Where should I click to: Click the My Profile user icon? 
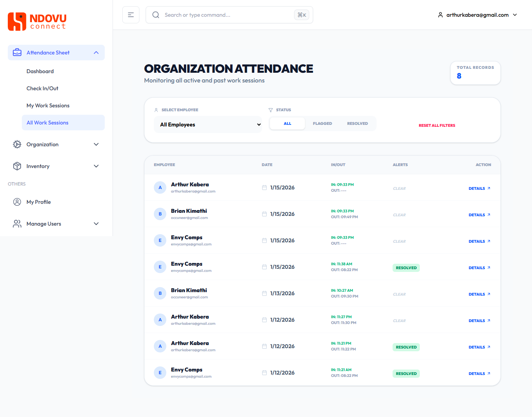[x=17, y=202]
